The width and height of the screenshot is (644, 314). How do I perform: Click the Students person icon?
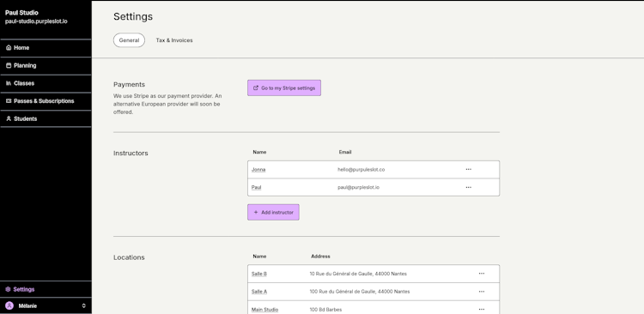(x=9, y=118)
